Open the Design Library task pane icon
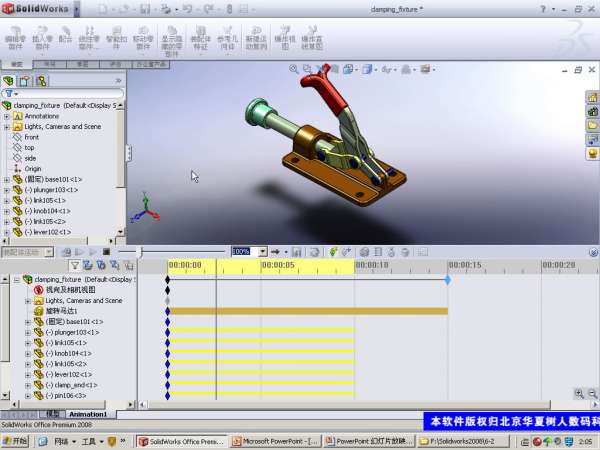 [591, 111]
